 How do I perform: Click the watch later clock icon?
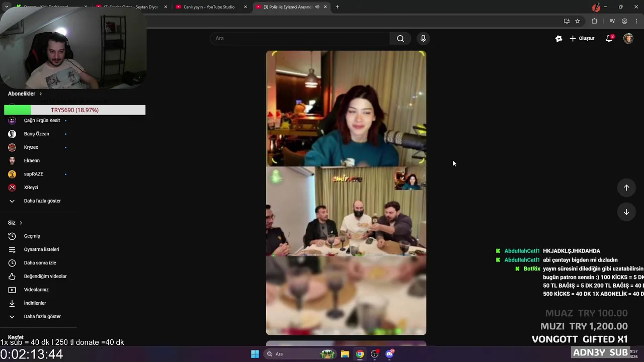pyautogui.click(x=12, y=263)
